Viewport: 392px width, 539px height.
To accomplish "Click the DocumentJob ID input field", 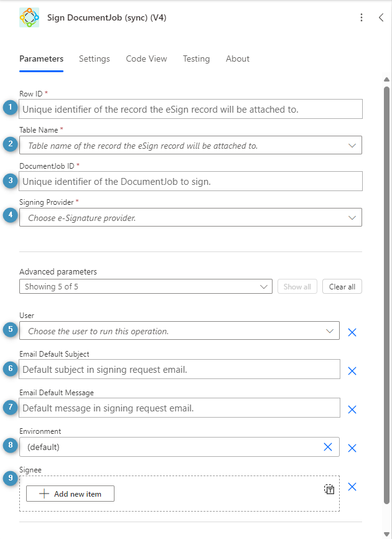I will [190, 181].
